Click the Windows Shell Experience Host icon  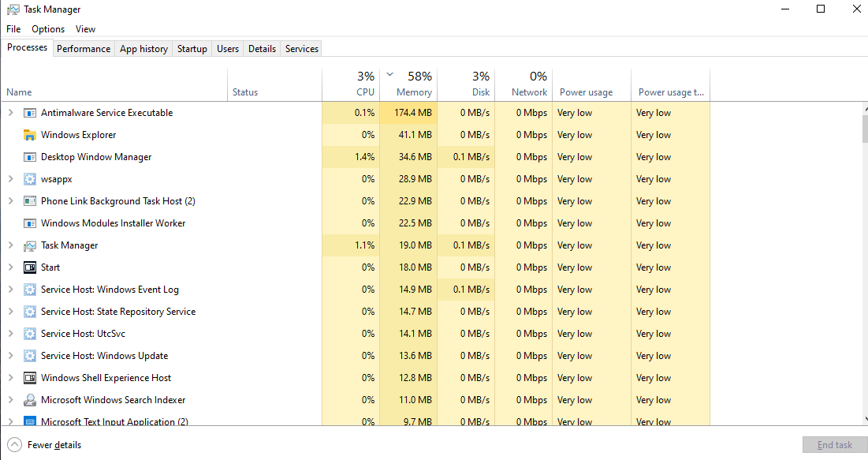click(x=30, y=378)
